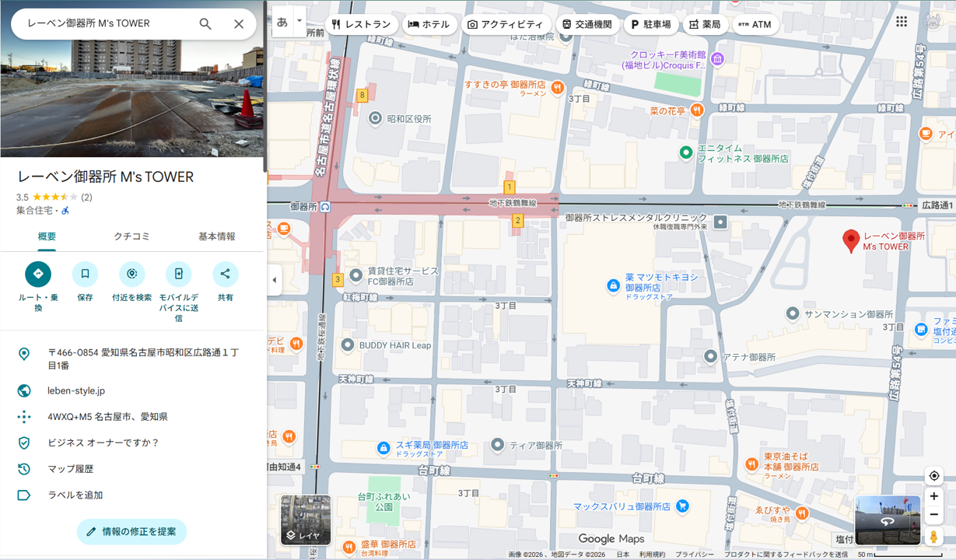
Task: Click 賃貸住宅サービス FC御器所店 marker
Action: (355, 275)
